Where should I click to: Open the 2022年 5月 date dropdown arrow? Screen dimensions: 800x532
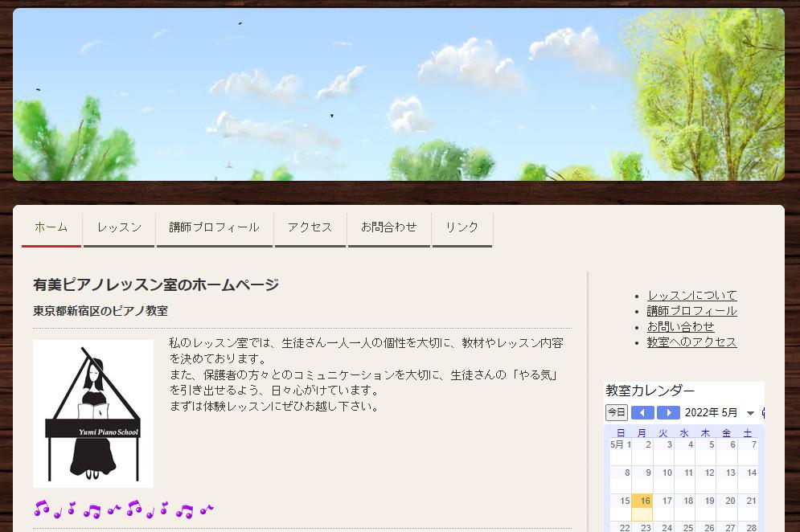click(x=750, y=413)
